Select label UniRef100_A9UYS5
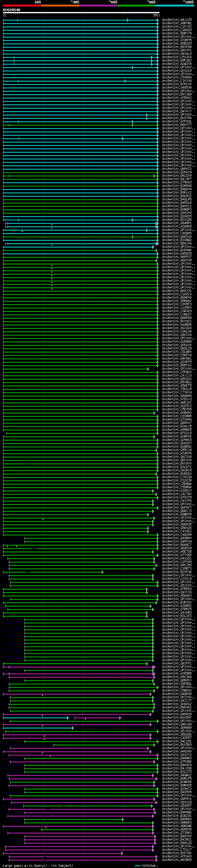The height and width of the screenshot is (868, 197). [177, 260]
